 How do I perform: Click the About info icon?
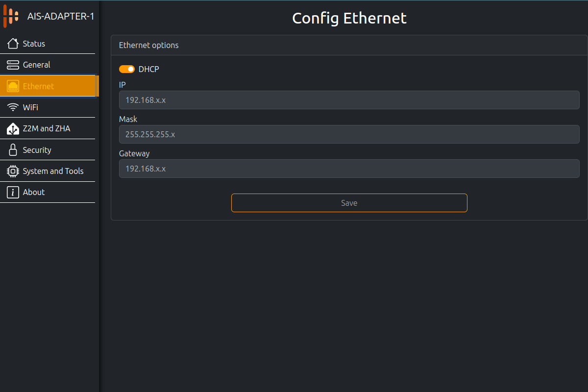pos(13,192)
